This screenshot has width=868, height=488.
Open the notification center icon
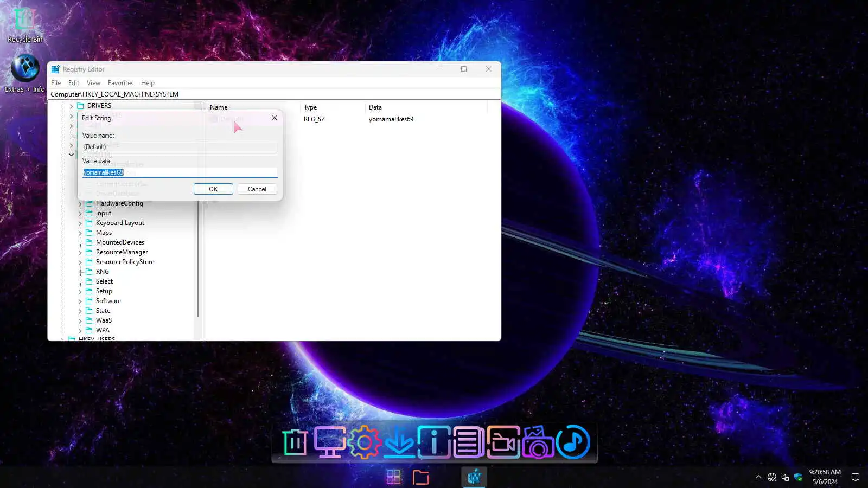click(x=856, y=477)
